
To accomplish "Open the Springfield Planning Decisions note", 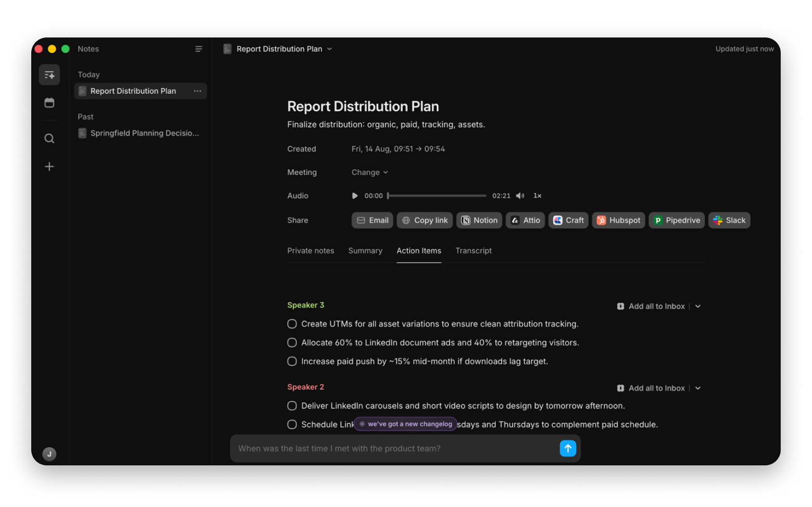I will point(141,133).
